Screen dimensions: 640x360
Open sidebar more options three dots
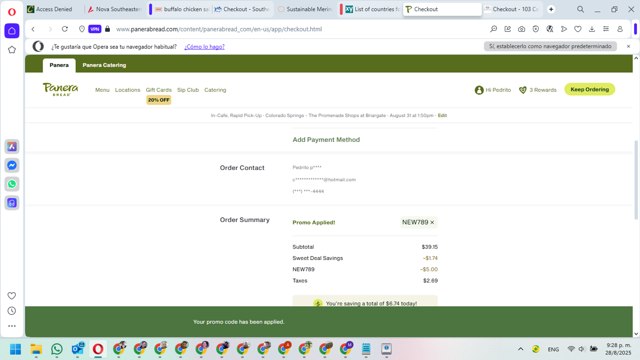(x=12, y=326)
